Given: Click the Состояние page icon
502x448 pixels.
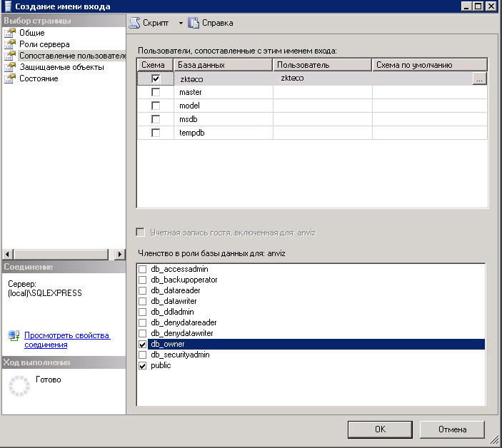Looking at the screenshot, I should 10,78.
